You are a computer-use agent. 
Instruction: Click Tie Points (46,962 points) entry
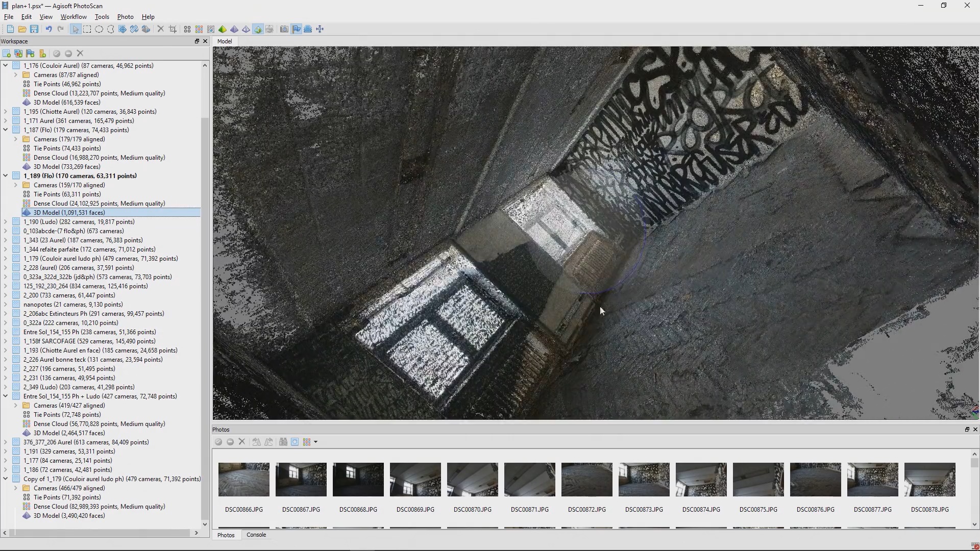(x=67, y=84)
